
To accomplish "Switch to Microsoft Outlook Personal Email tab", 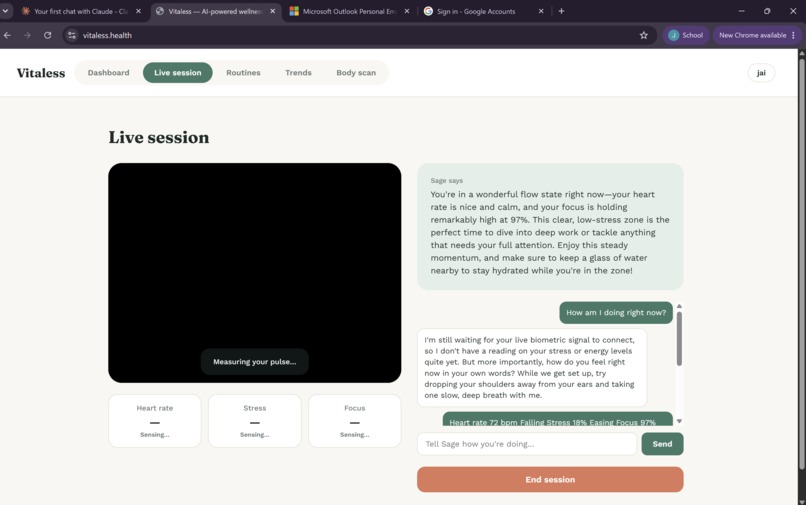I will click(350, 11).
